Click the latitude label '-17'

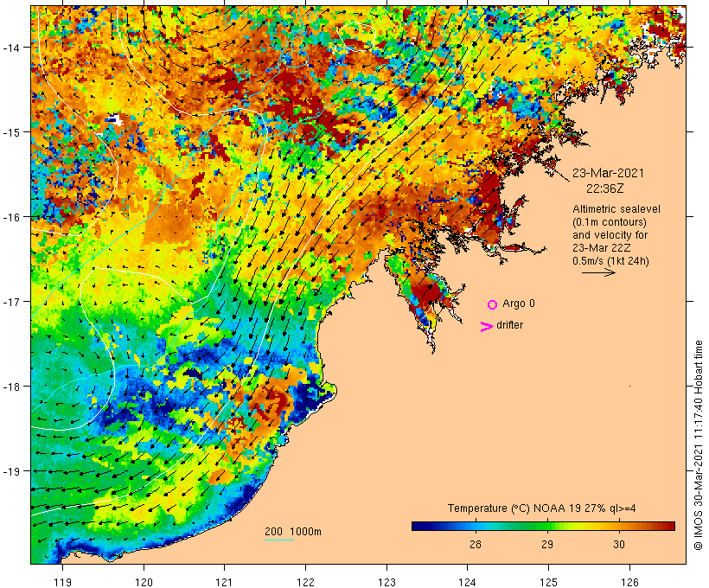click(x=10, y=302)
